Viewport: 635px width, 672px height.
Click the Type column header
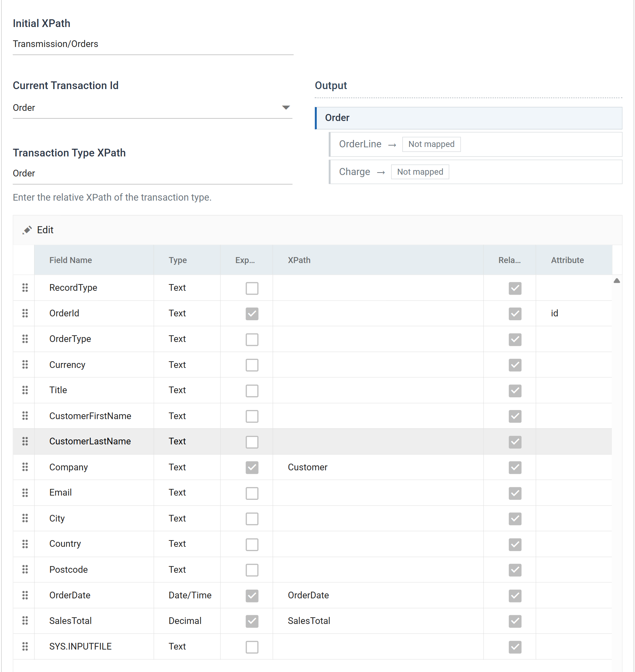(x=187, y=260)
